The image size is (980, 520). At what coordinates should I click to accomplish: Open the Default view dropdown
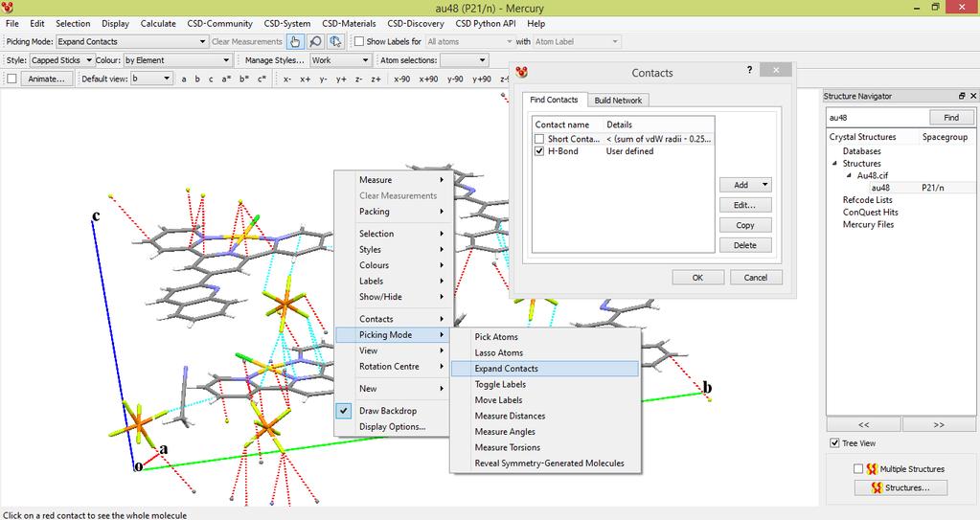[151, 79]
